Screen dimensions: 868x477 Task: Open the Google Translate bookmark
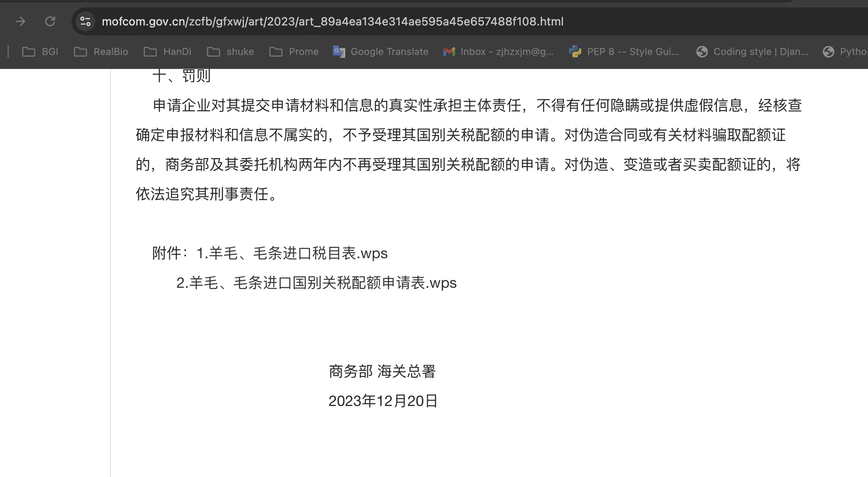click(381, 52)
